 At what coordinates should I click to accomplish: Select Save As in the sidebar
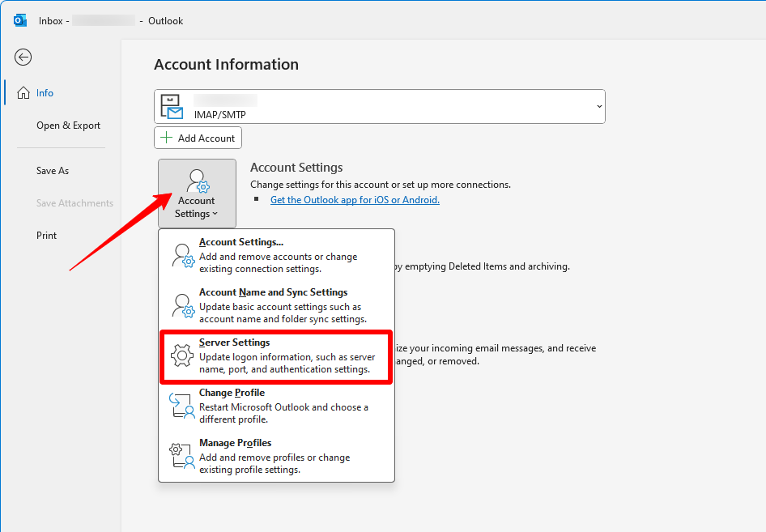click(53, 171)
